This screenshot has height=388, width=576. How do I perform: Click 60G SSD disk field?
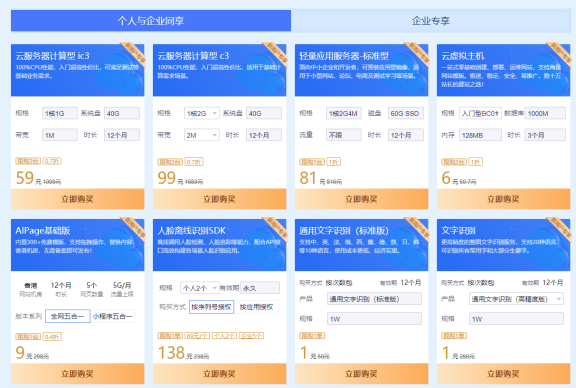(406, 113)
